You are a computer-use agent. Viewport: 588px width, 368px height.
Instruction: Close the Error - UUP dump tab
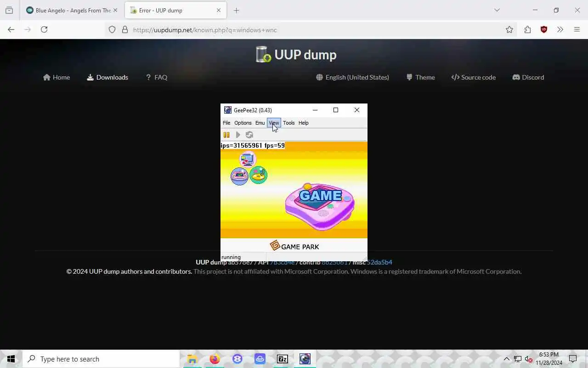coord(219,10)
